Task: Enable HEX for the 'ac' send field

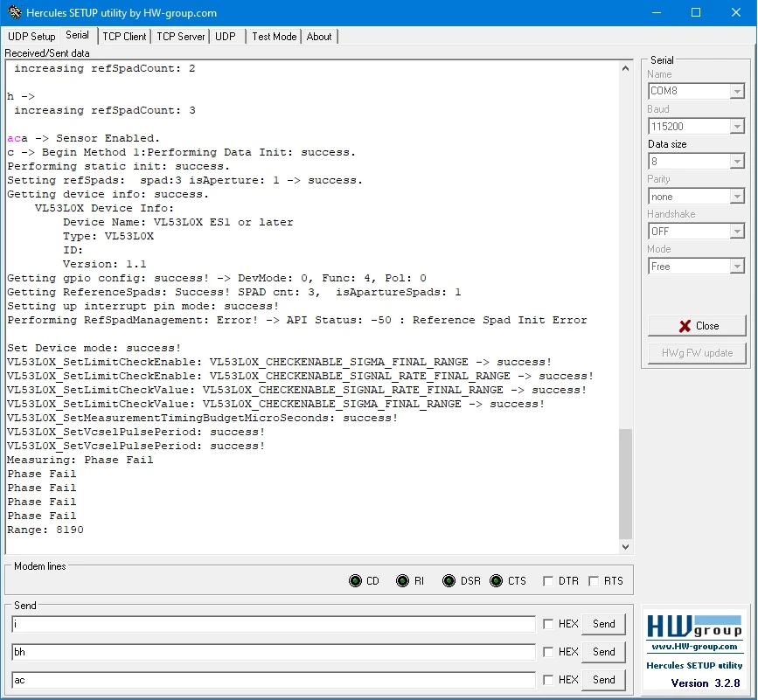Action: (547, 680)
